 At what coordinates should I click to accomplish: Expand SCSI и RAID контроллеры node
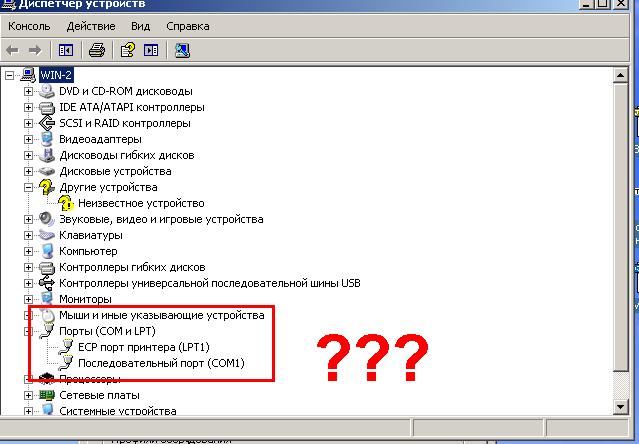point(28,123)
